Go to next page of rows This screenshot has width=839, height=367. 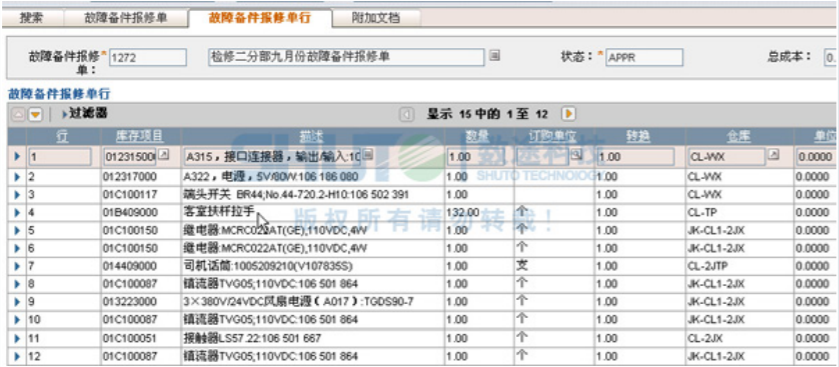tap(568, 114)
